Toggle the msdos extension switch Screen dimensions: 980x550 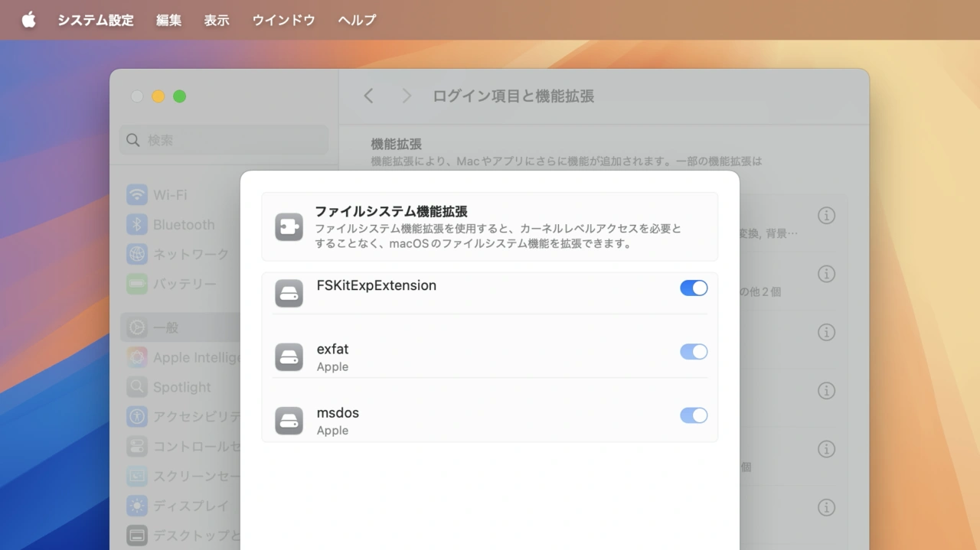[x=694, y=415]
